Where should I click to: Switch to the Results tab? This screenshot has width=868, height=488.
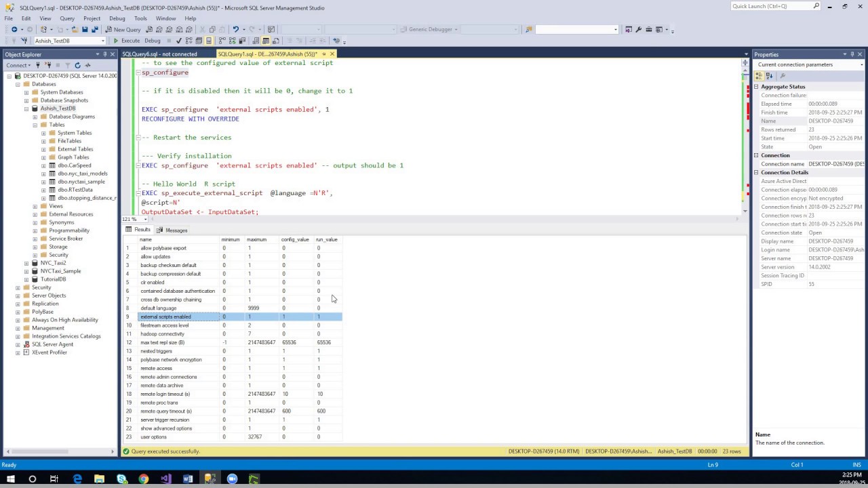tap(138, 230)
